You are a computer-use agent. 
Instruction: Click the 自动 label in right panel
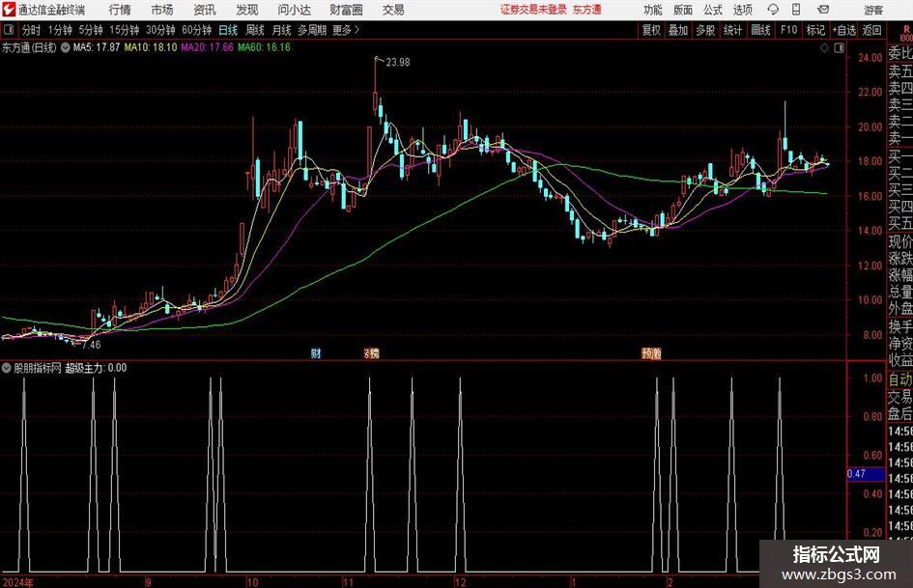(x=900, y=379)
